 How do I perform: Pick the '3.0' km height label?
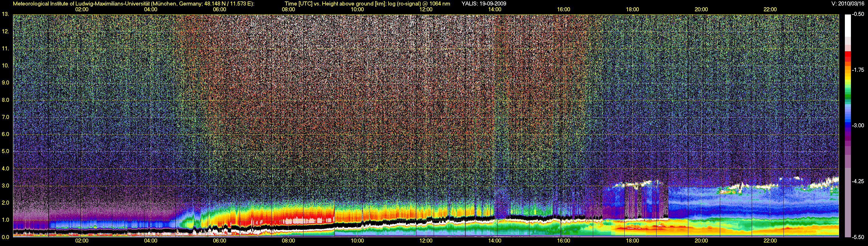[5, 186]
